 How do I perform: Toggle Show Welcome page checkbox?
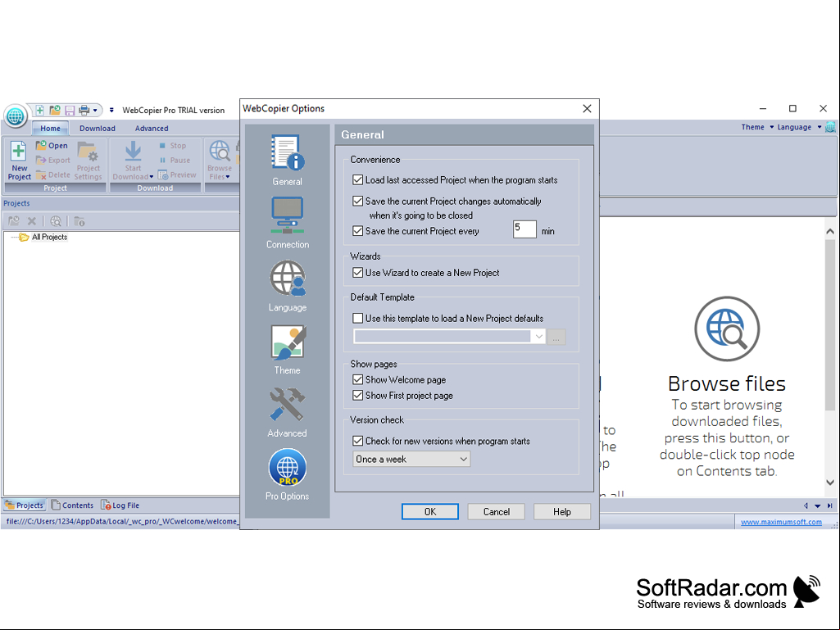358,380
